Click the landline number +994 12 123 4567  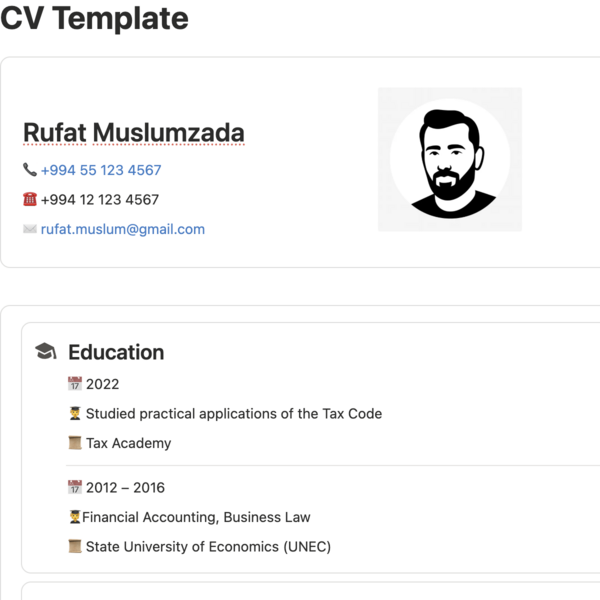pyautogui.click(x=100, y=199)
